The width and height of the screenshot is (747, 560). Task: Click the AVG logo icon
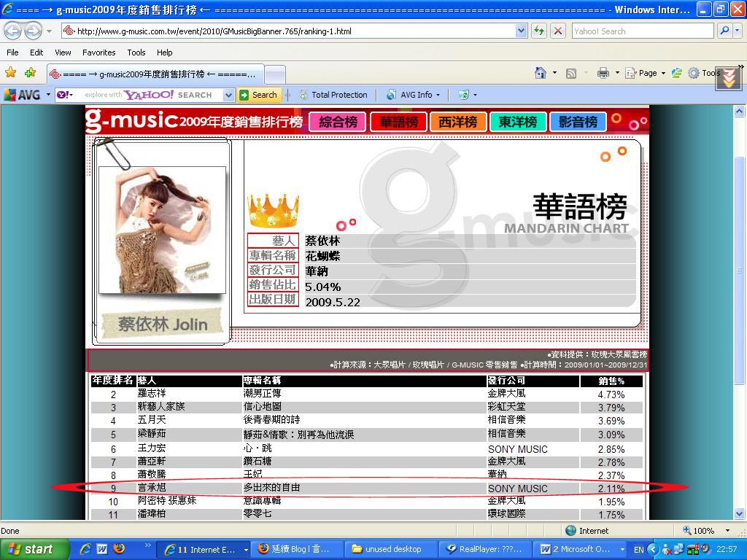point(22,95)
